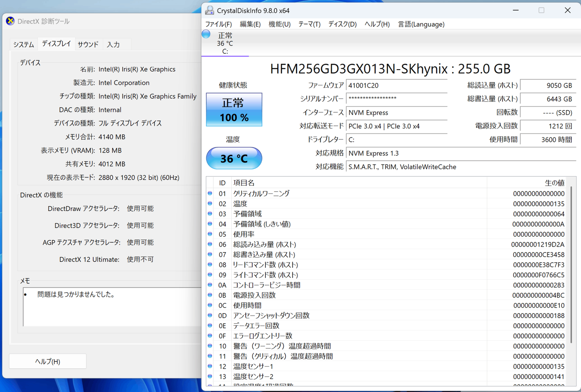Click the masked シリアルナンバー field
This screenshot has width=581, height=392.
(397, 99)
